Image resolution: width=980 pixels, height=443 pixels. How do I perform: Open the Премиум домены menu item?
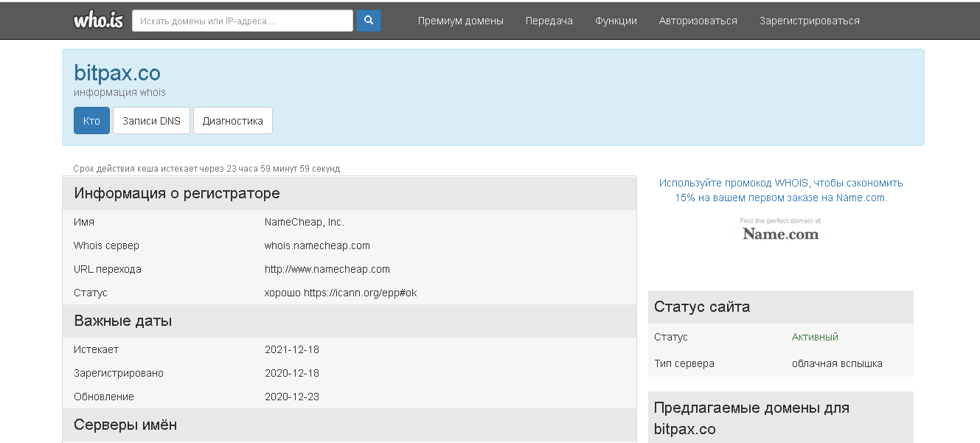click(460, 21)
